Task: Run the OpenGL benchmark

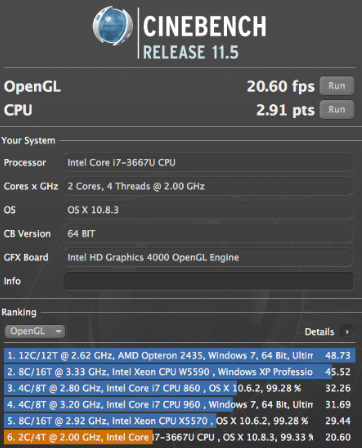Action: point(337,86)
